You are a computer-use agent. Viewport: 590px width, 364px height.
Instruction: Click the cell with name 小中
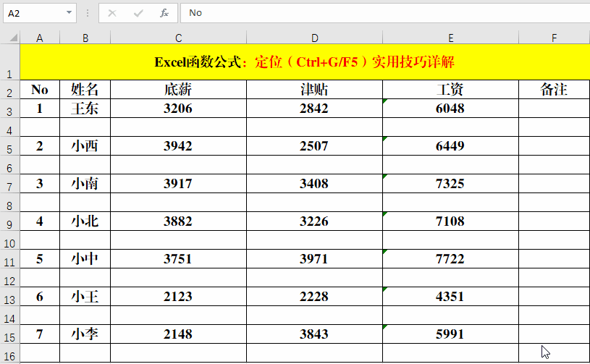point(85,259)
